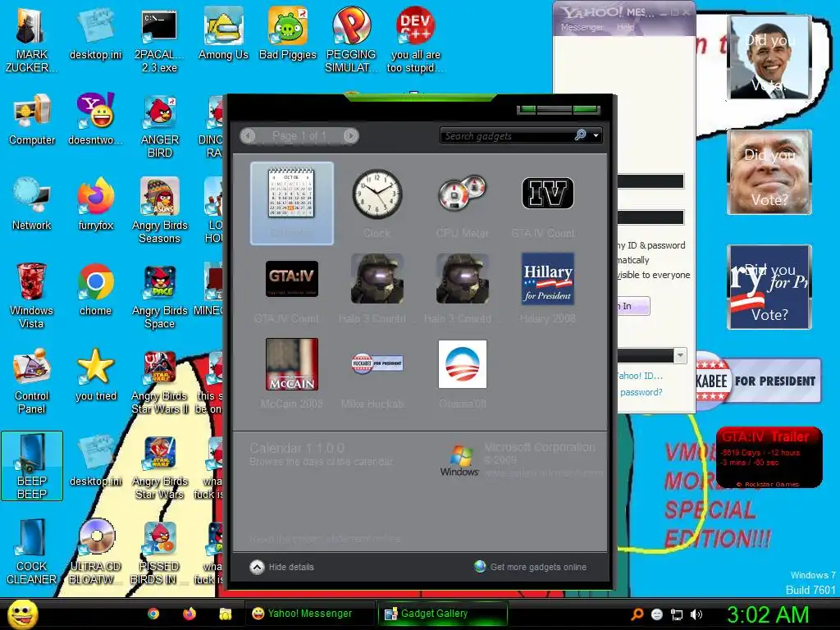Open the Computer desktop icon
The height and width of the screenshot is (630, 840).
(x=32, y=120)
